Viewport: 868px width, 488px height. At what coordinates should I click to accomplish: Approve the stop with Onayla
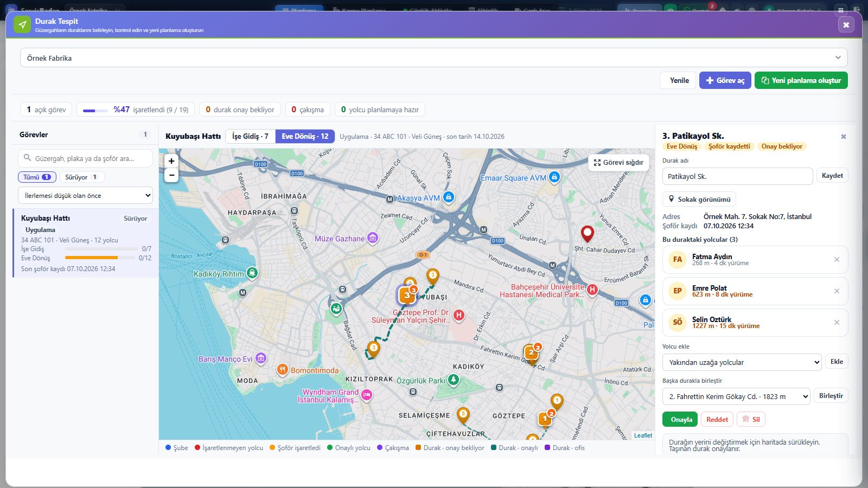click(x=681, y=419)
